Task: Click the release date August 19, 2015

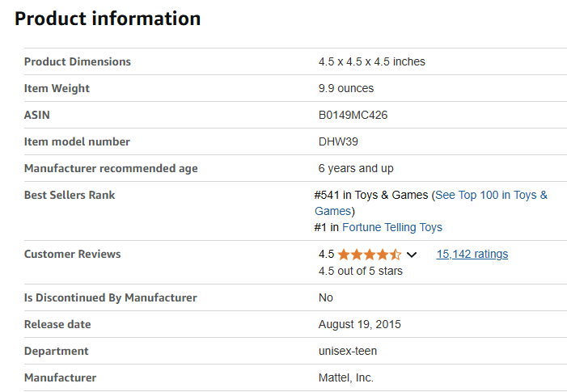Action: pyautogui.click(x=359, y=324)
